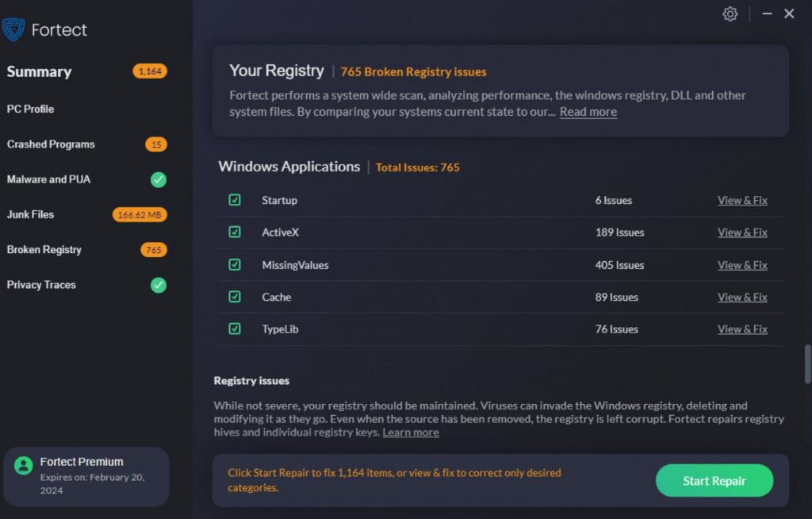Go to the Summary section
The width and height of the screenshot is (812, 519).
(x=39, y=71)
